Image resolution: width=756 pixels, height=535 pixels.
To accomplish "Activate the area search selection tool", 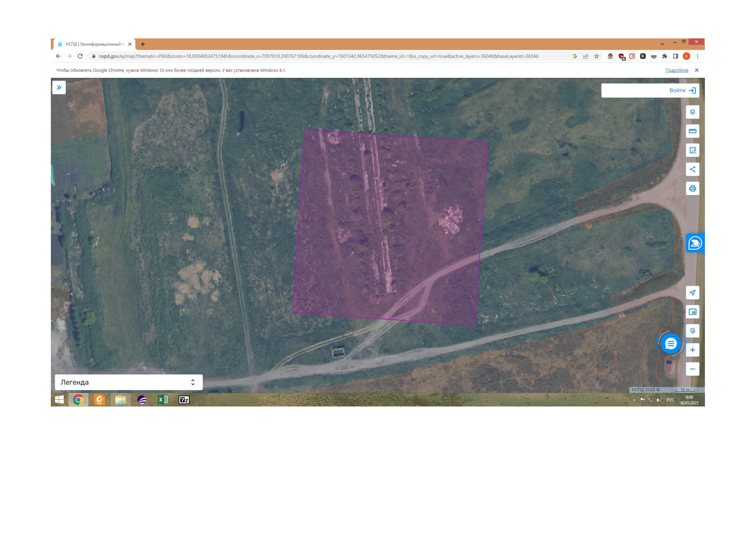I will pos(692,150).
